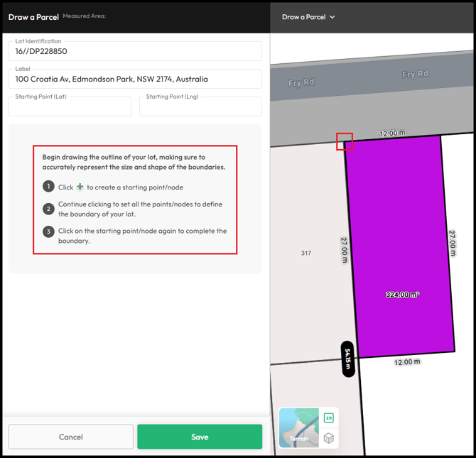Click the step 3 number badge
The image size is (476, 458).
[48, 231]
